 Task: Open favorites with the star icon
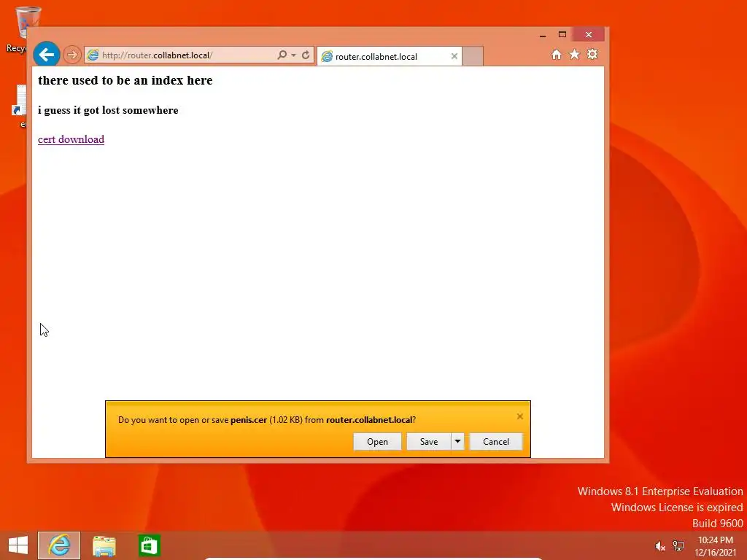point(575,54)
